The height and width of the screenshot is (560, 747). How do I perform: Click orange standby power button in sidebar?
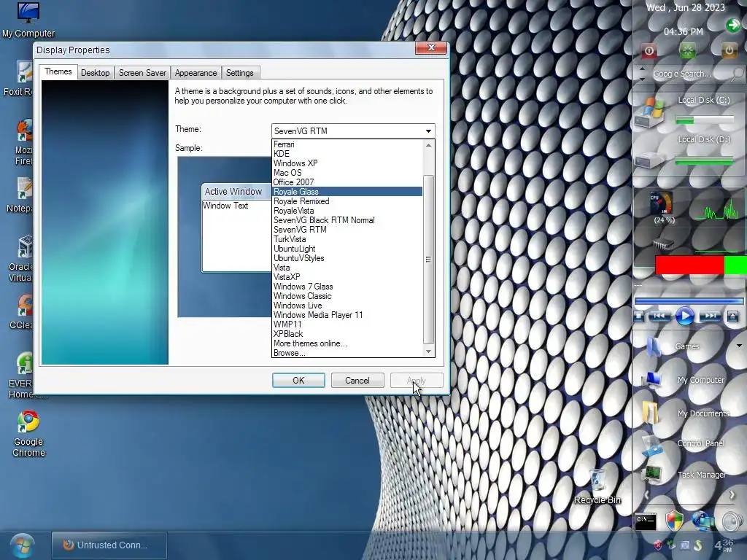coord(729,50)
